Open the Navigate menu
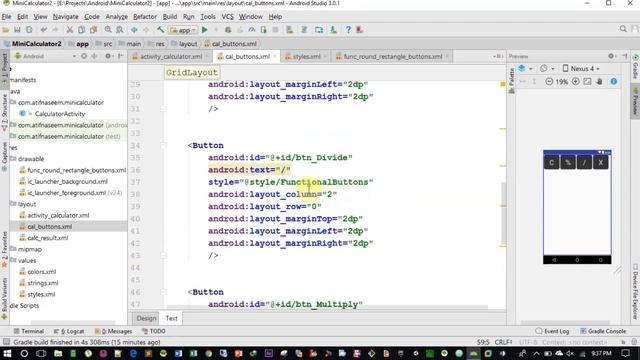Screen dimensions: 640x360 65,17
